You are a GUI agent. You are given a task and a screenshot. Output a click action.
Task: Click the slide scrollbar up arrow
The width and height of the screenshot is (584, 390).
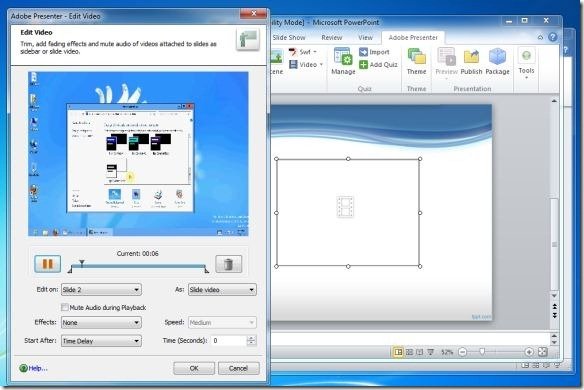point(554,101)
